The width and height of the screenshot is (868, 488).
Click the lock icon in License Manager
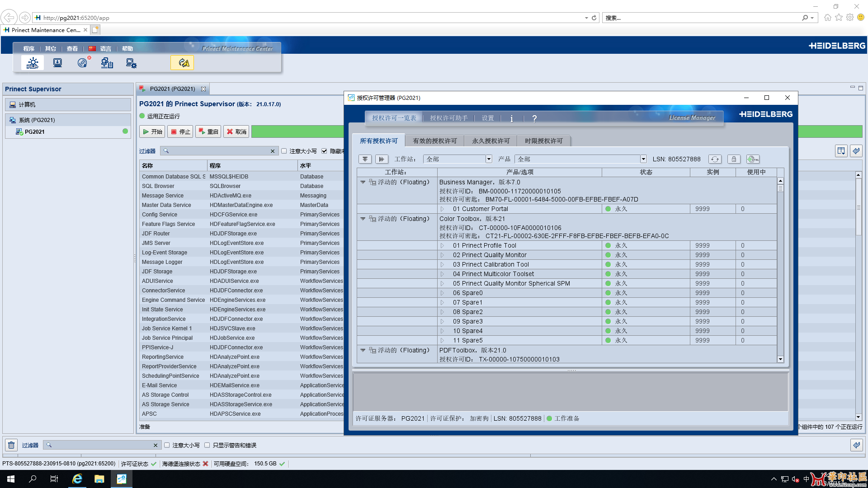pos(734,159)
